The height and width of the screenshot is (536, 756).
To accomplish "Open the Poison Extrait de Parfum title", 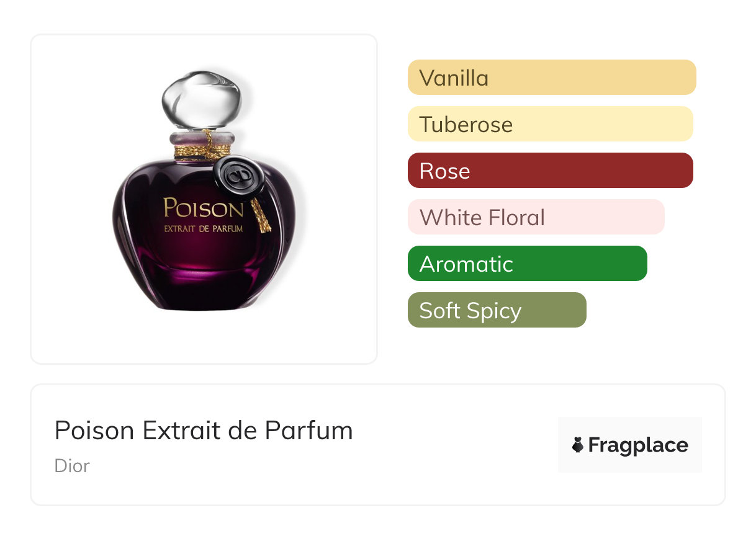I will click(204, 431).
